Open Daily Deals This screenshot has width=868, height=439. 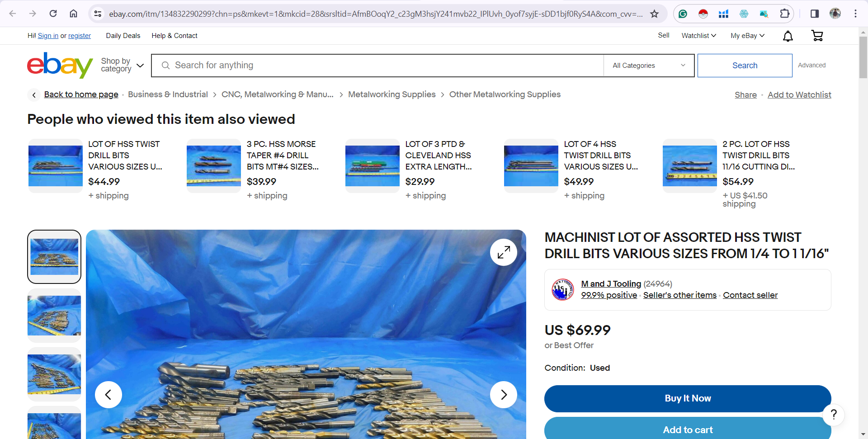coord(123,36)
